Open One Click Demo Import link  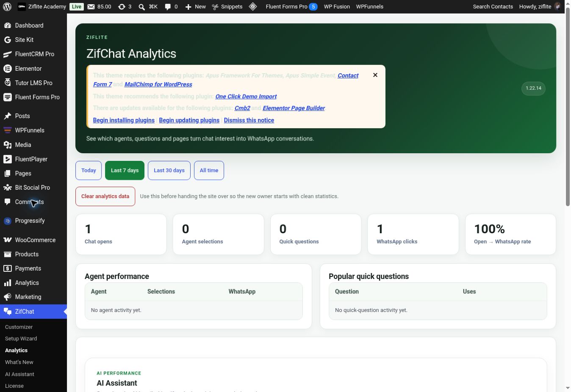(246, 97)
